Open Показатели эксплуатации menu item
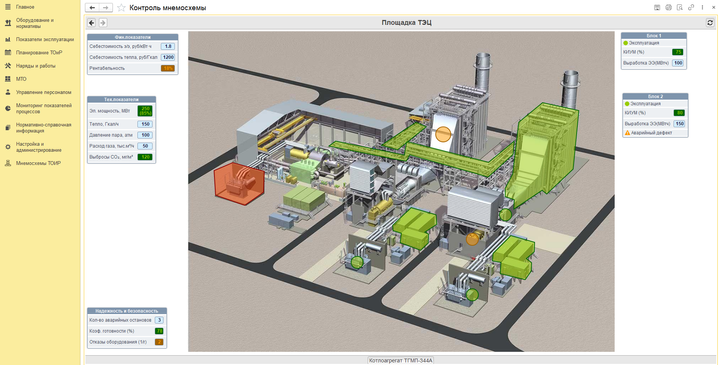This screenshot has height=365, width=720. tap(45, 39)
